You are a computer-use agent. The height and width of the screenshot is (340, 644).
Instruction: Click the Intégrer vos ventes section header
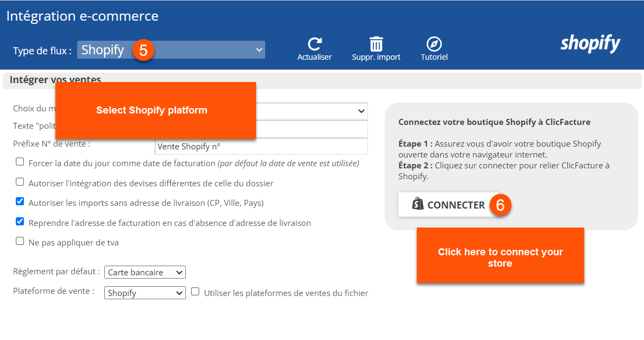(x=322, y=81)
